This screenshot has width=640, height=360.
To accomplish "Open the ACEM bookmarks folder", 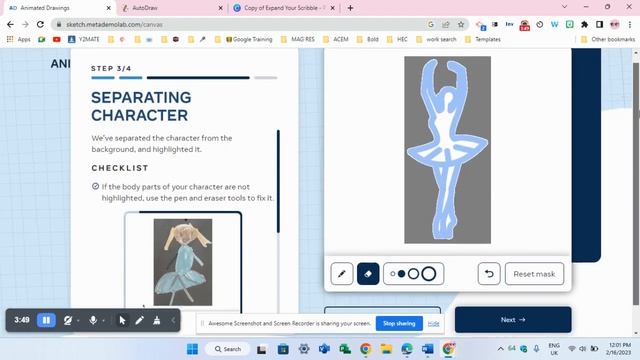I will (336, 39).
